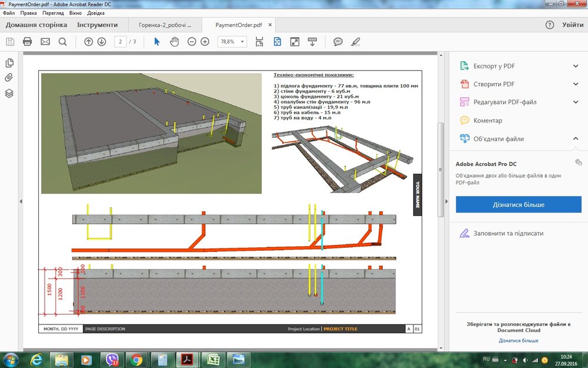Open the Layers panel in left sidebar
This screenshot has height=368, width=588.
click(9, 93)
